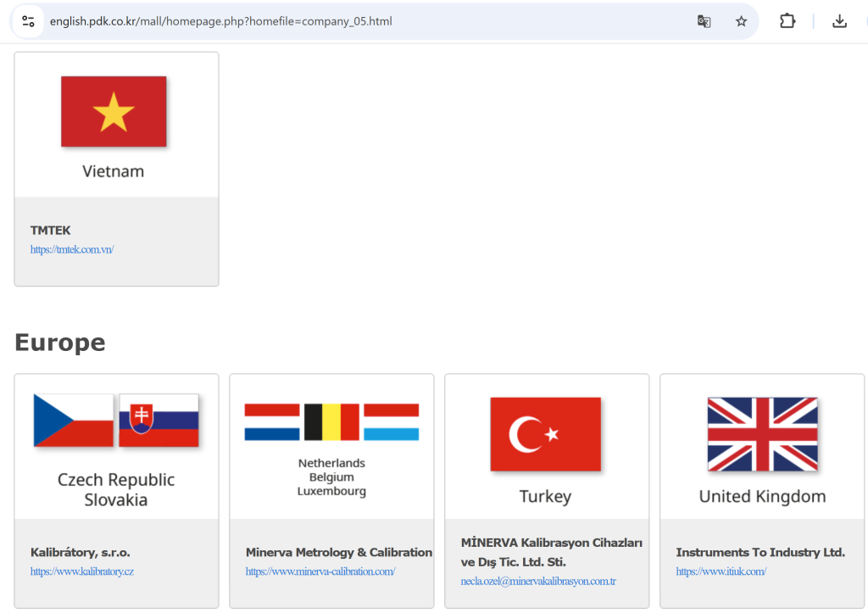Bookmark this page with star icon
Image resolution: width=868 pixels, height=613 pixels.
click(741, 21)
